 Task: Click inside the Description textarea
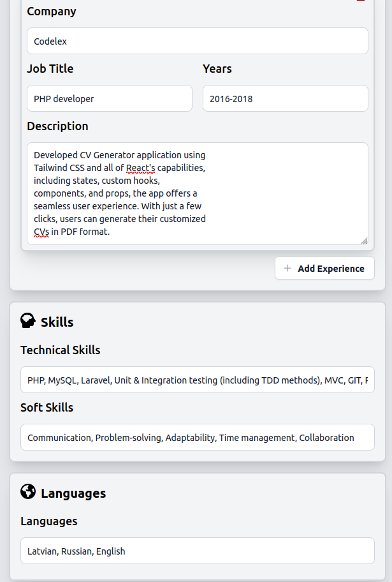point(198,193)
